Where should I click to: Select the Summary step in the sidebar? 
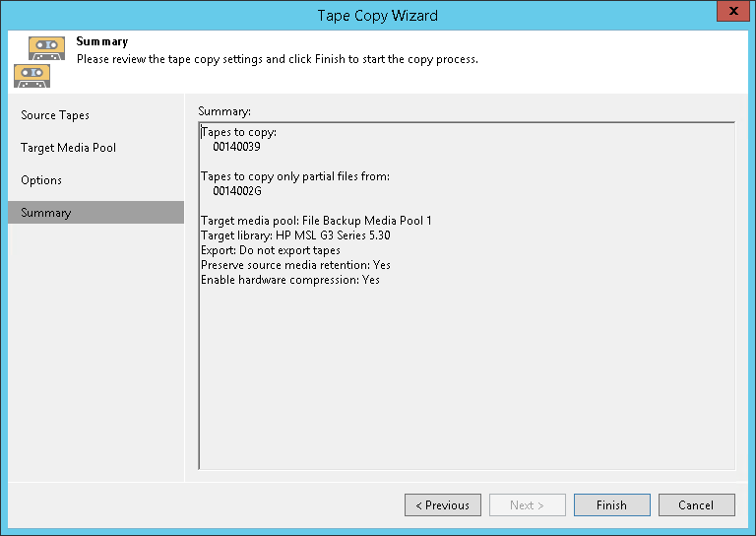tap(46, 213)
